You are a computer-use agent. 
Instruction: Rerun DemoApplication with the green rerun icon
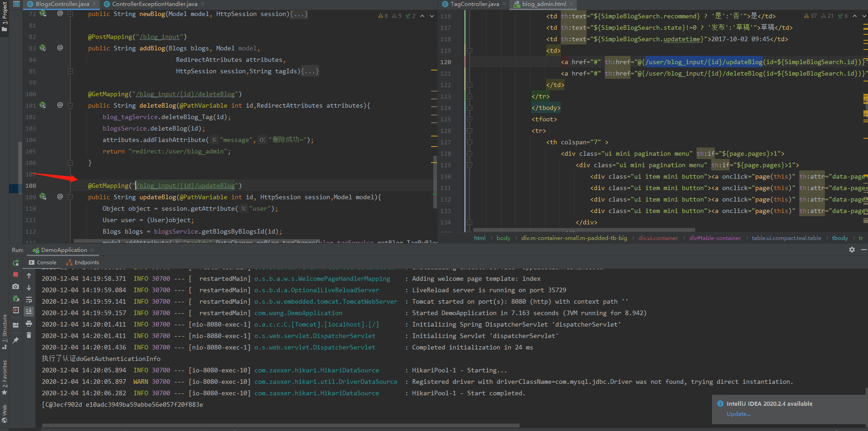coord(16,263)
